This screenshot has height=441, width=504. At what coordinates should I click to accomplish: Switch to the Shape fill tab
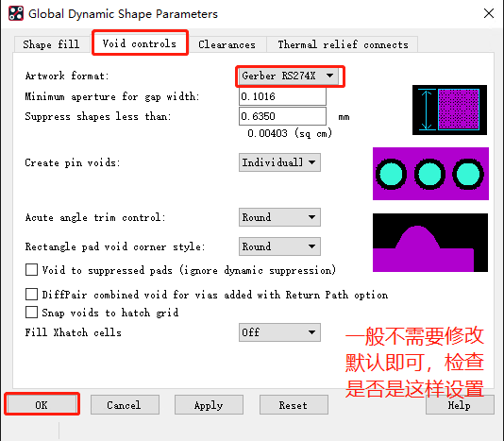pyautogui.click(x=51, y=44)
